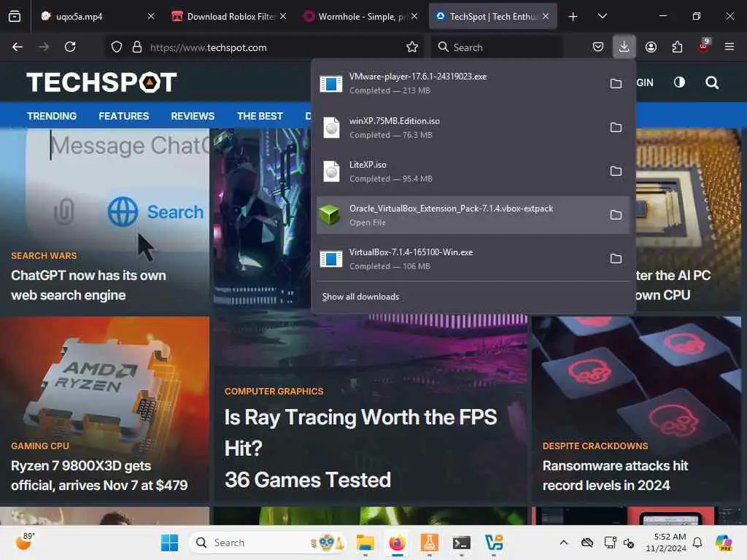Open Is Ray Tracing Worth article

coord(360,448)
